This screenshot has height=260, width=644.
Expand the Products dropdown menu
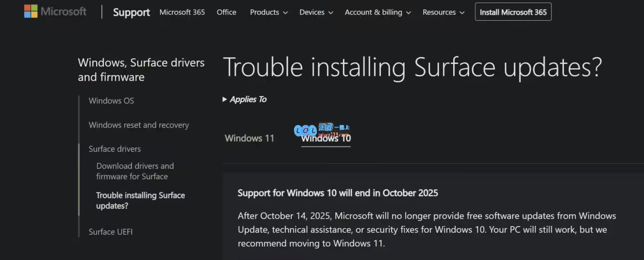point(269,12)
